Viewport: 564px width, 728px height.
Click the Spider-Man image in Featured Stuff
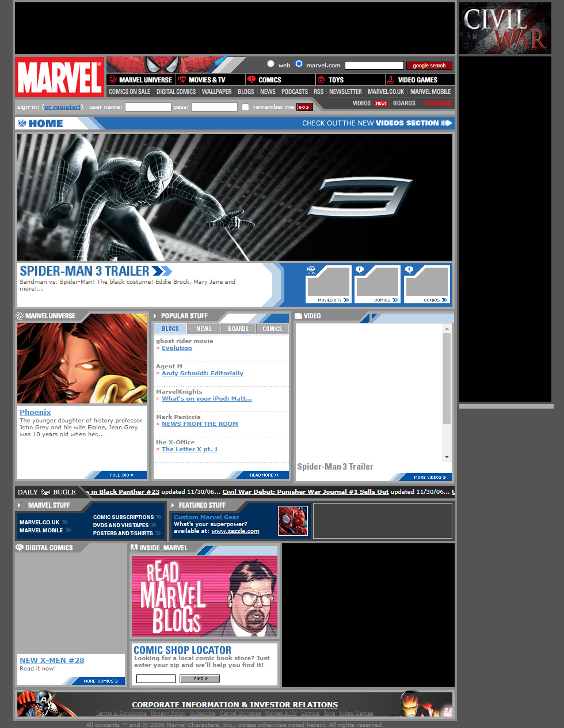[293, 521]
